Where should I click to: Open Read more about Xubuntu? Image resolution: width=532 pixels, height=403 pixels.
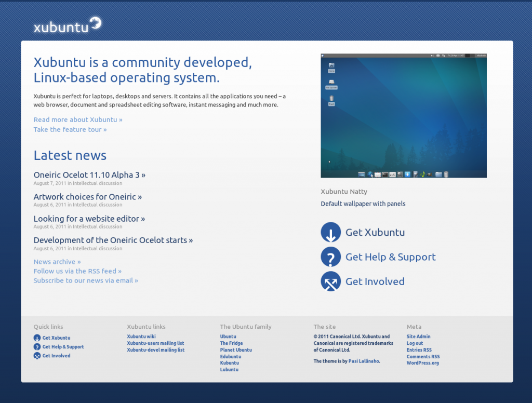(x=77, y=119)
